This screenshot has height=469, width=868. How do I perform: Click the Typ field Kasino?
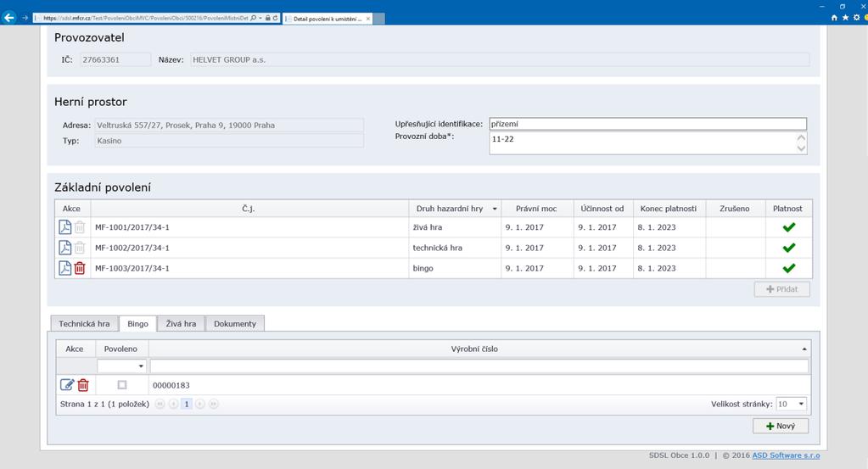[229, 141]
